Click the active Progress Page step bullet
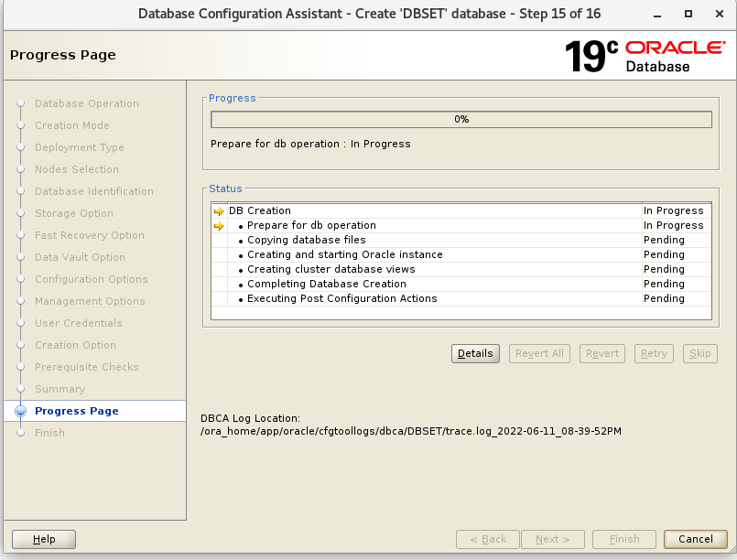This screenshot has height=560, width=737. tap(20, 411)
